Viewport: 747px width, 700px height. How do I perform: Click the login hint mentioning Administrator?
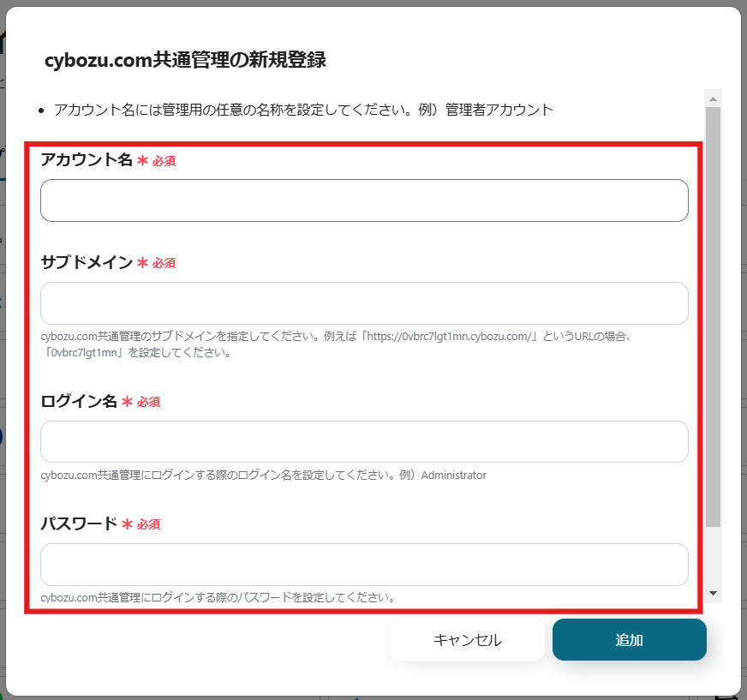(x=264, y=475)
